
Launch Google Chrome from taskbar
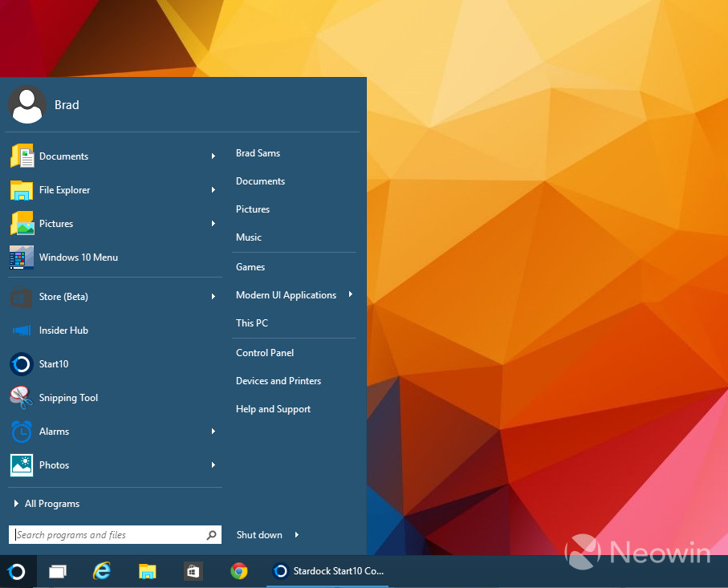pos(238,571)
